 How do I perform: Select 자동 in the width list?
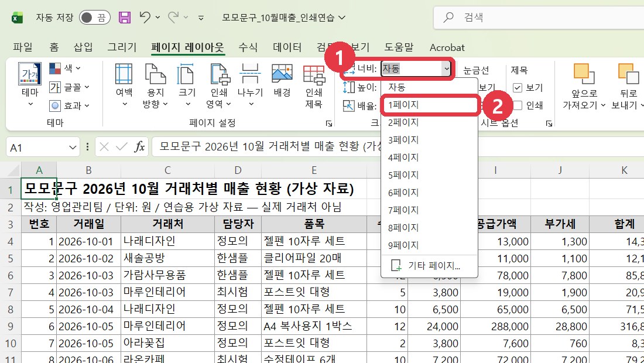[429, 87]
